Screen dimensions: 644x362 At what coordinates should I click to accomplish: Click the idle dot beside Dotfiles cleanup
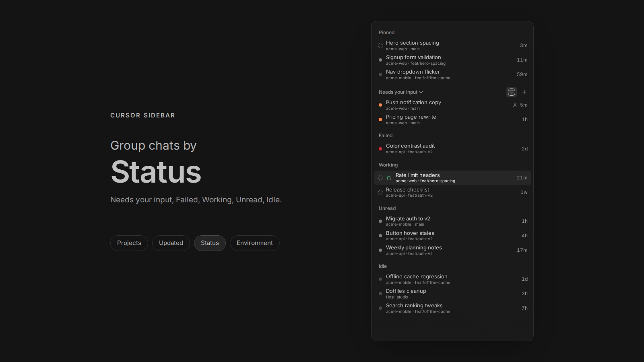380,294
